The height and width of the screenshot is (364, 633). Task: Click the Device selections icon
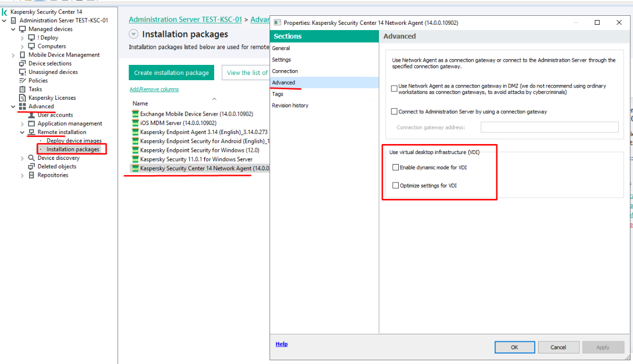[x=23, y=63]
